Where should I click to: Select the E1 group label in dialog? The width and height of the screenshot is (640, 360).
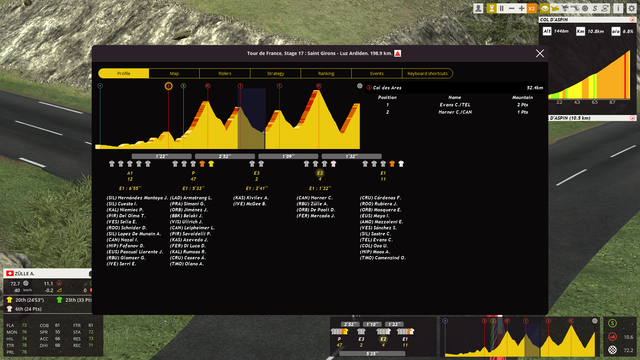click(x=383, y=173)
